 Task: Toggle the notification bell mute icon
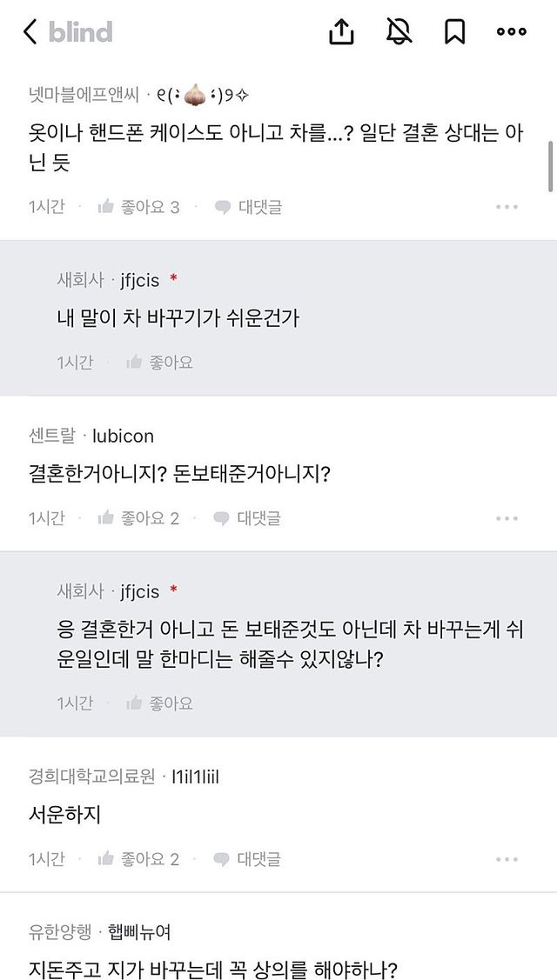click(399, 32)
